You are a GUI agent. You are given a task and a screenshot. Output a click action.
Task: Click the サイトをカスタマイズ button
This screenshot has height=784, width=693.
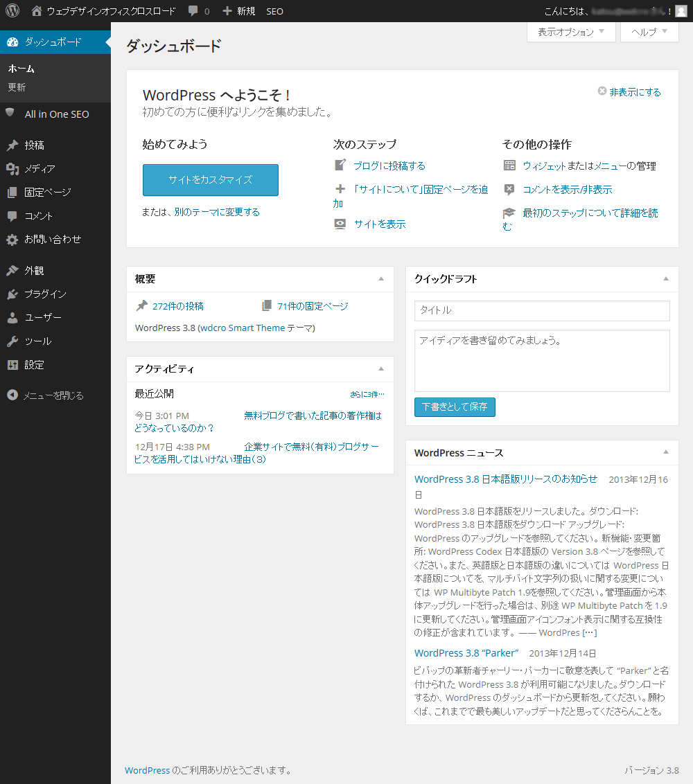point(211,180)
